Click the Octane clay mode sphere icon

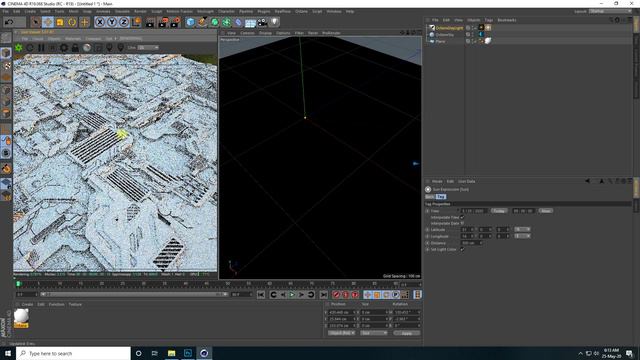click(87, 48)
